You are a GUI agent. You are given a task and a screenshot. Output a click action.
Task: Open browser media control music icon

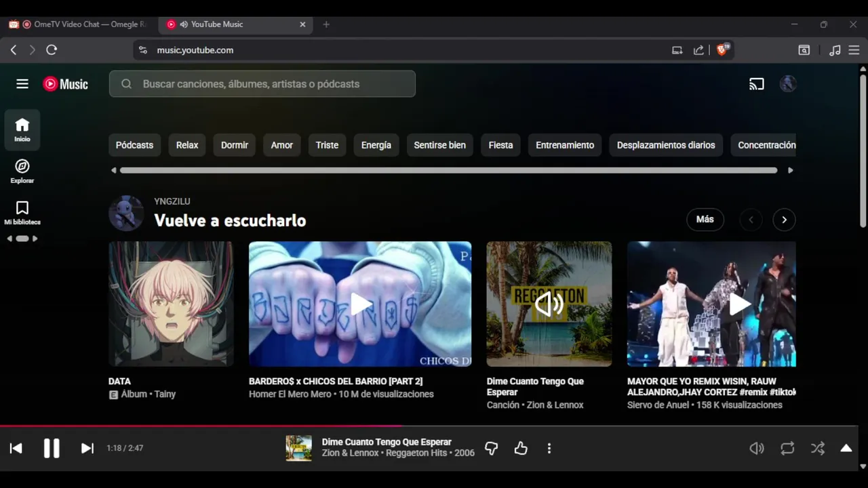point(835,50)
